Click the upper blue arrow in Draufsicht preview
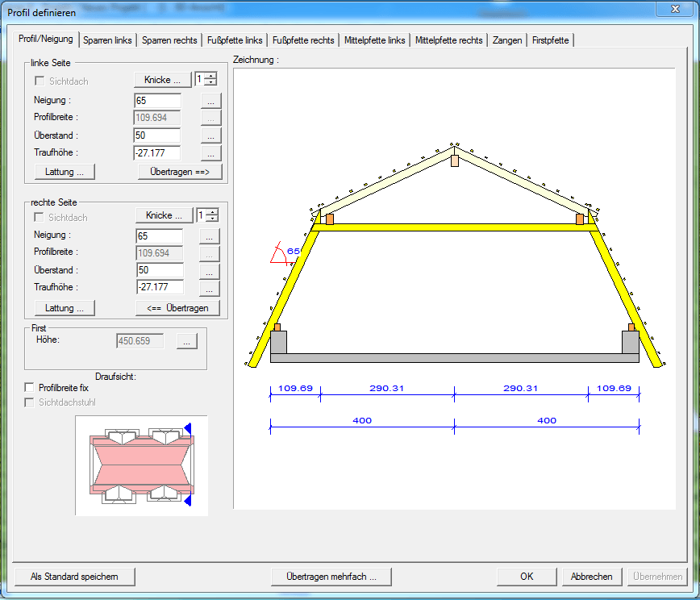 [187, 428]
